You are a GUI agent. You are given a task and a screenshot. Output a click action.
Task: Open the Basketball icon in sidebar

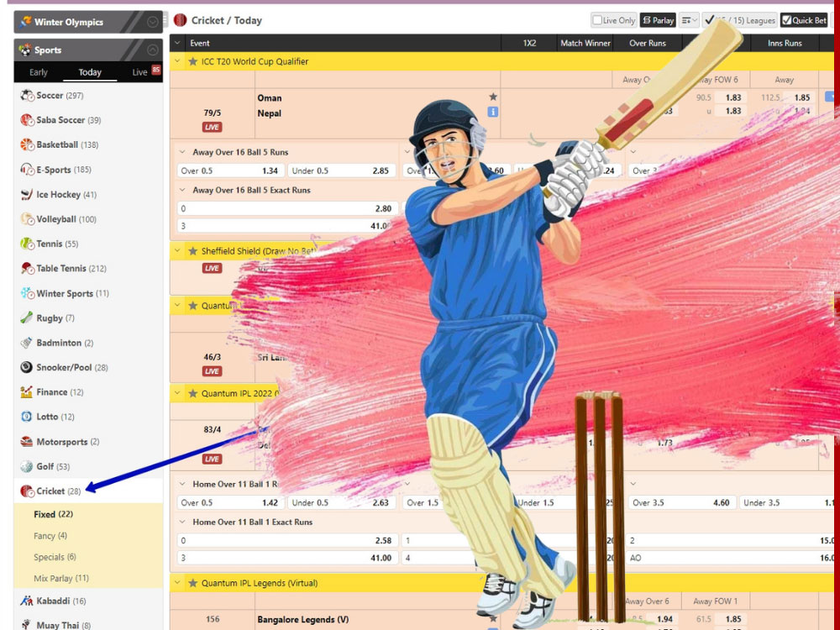tap(27, 144)
